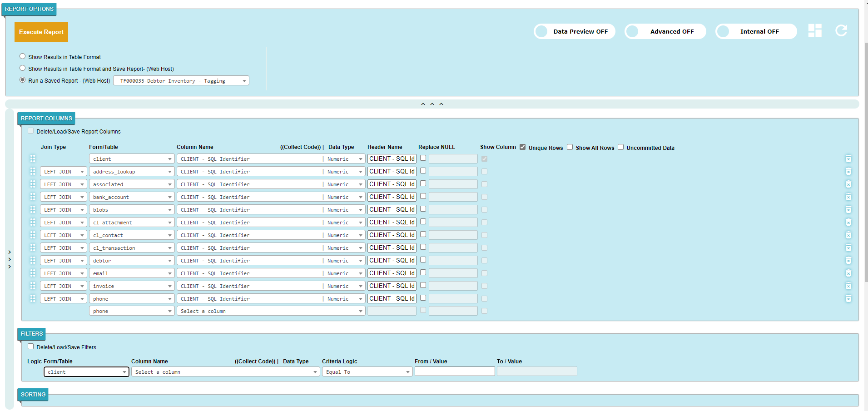Click drag handle of address_lookup row

pos(33,171)
